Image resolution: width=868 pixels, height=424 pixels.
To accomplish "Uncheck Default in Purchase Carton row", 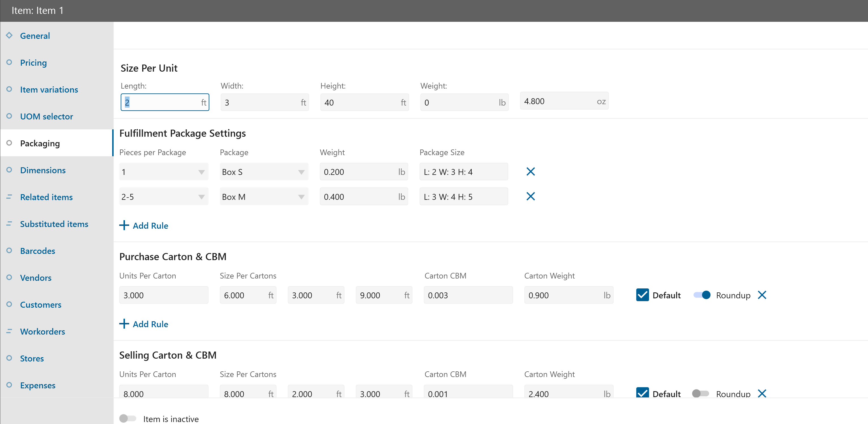I will [x=642, y=295].
